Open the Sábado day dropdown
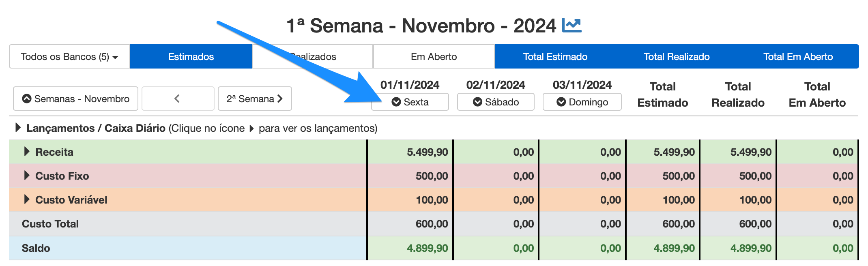Screen dimensions: 868x266 (496, 102)
